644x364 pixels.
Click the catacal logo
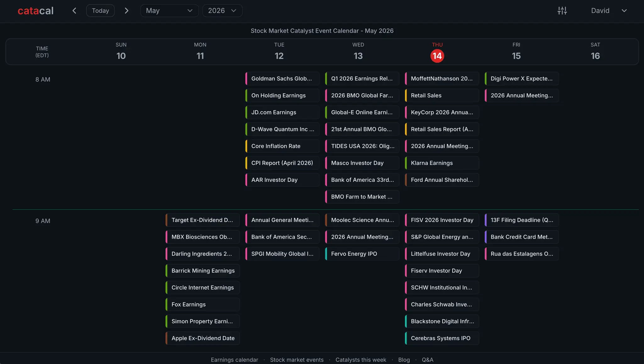point(36,11)
